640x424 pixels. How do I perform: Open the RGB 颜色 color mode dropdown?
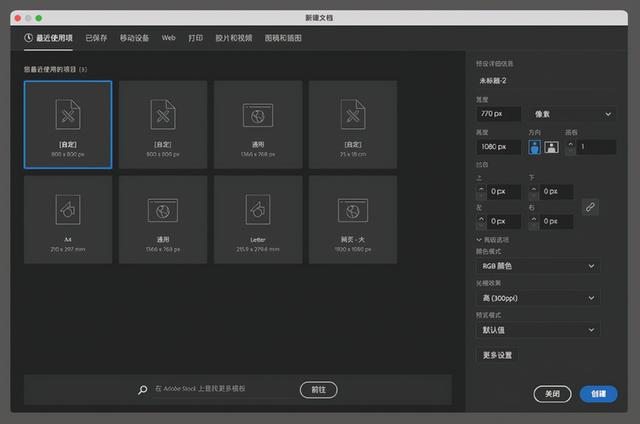538,266
